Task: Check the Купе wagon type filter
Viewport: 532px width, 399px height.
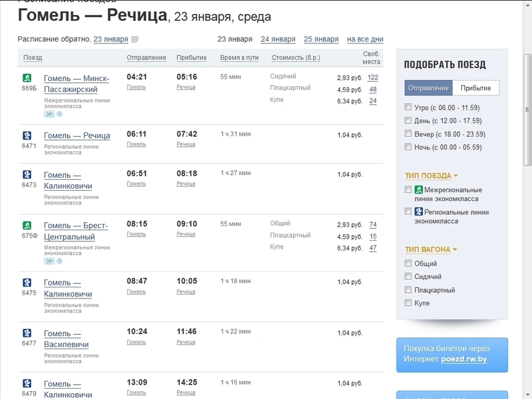Action: 408,303
